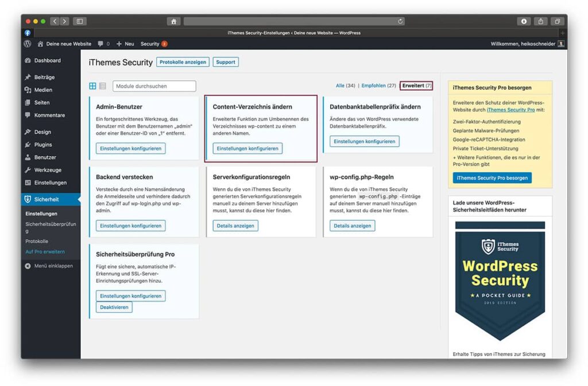Click the Werkzeuge wrench icon
Viewport: 588px width, 386px height.
click(28, 170)
